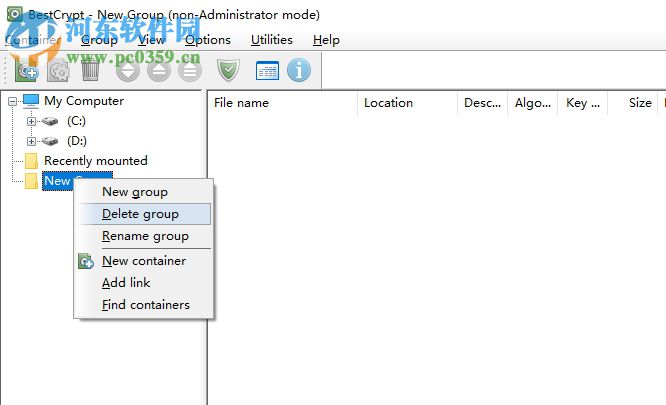The width and height of the screenshot is (666, 405).
Task: Click the C: drive disk icon
Action: tap(50, 121)
